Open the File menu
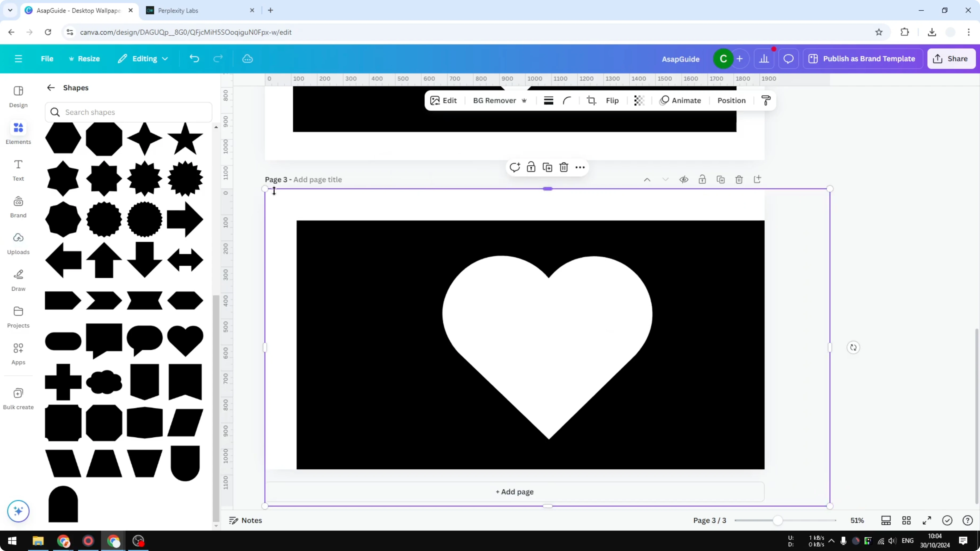This screenshot has width=980, height=551. click(47, 59)
